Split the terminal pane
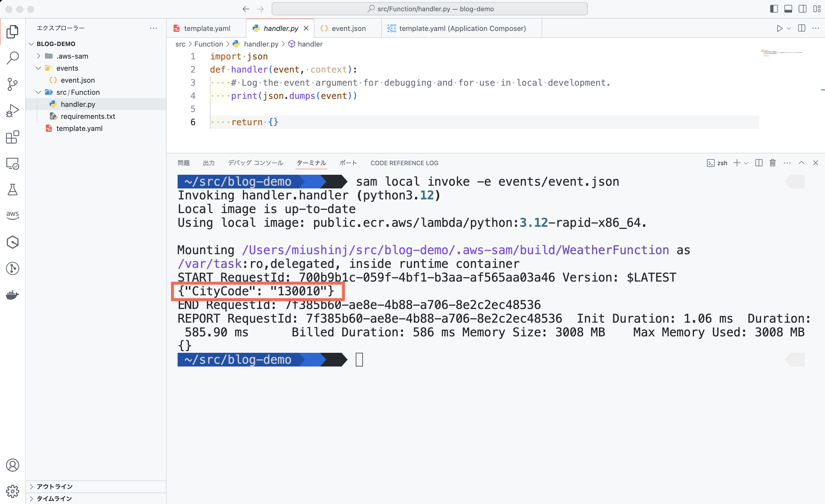825x504 pixels. click(759, 163)
